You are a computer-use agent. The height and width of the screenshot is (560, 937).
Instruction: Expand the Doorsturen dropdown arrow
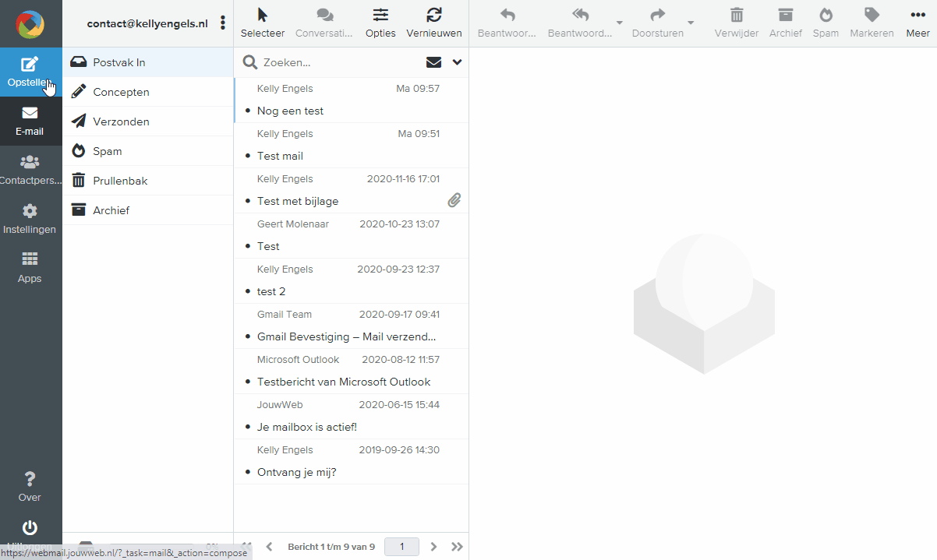691,23
